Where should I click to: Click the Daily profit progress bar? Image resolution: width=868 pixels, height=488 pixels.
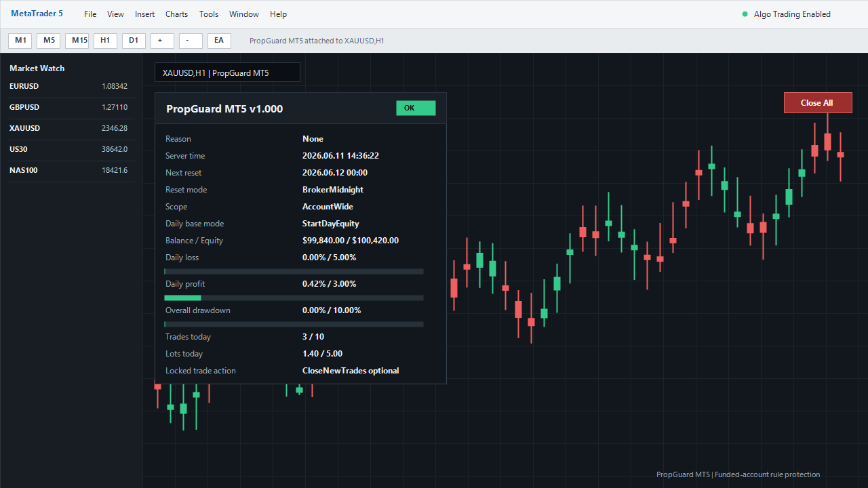(294, 298)
